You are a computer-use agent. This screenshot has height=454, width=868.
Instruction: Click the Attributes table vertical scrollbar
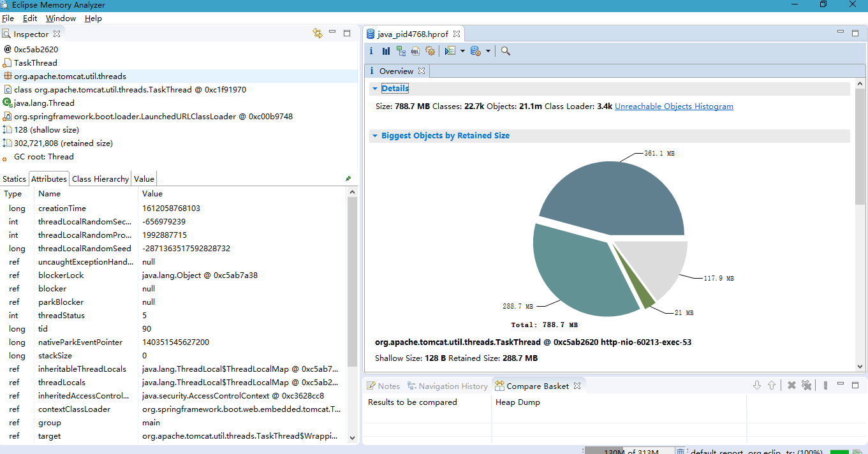click(x=352, y=281)
